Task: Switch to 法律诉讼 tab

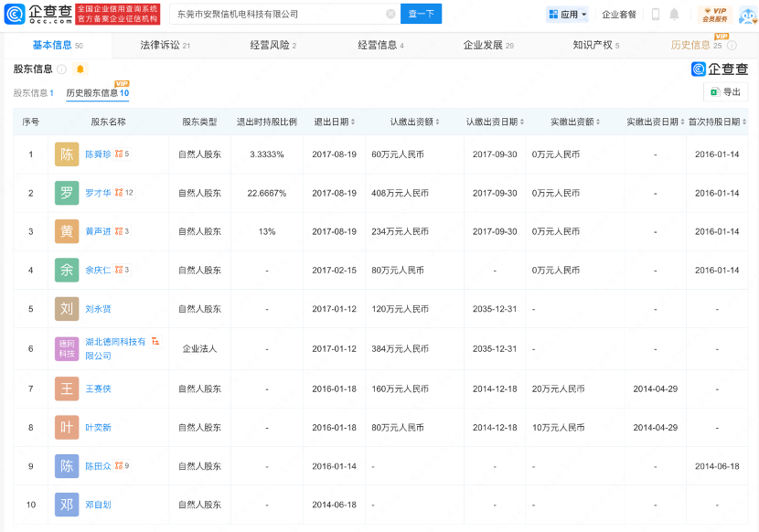Action: coord(166,45)
